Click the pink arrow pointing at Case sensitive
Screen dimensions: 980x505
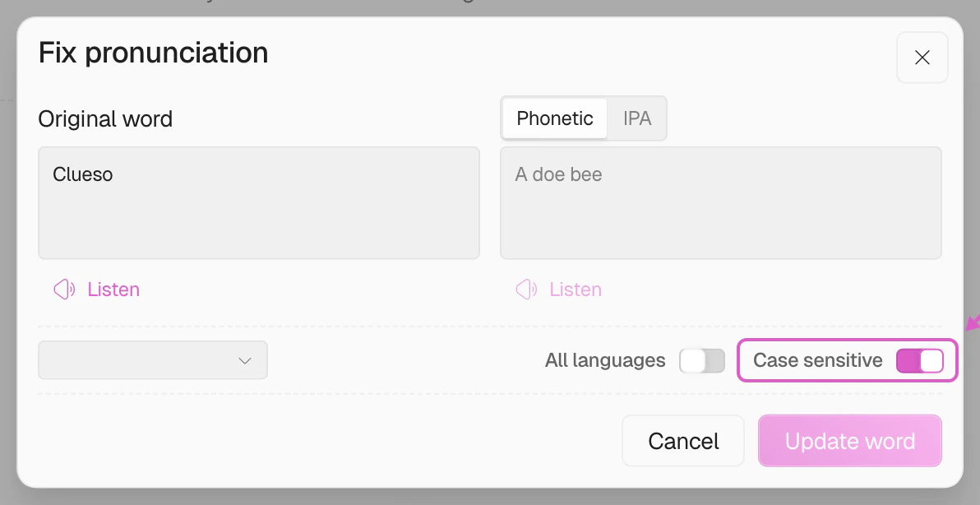point(972,323)
